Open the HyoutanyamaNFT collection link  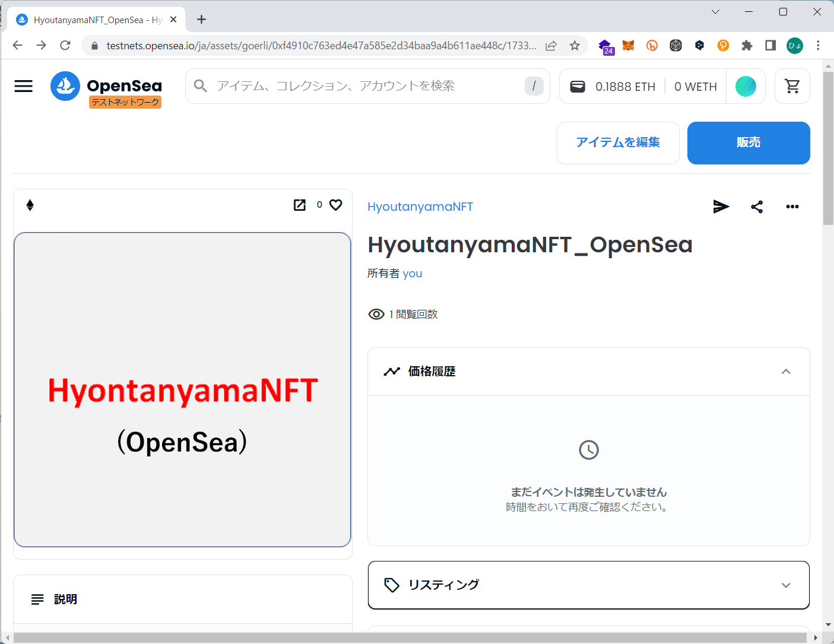[420, 207]
